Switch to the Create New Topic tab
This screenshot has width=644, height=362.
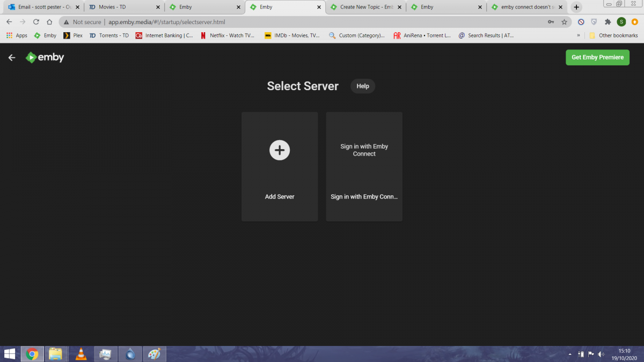pos(365,7)
